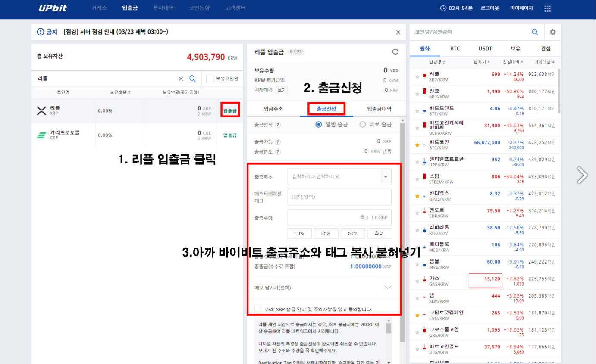This screenshot has height=364, width=596.
Task: Toggle favorite star for 스팀 STEEM/KRW
Action: [417, 179]
